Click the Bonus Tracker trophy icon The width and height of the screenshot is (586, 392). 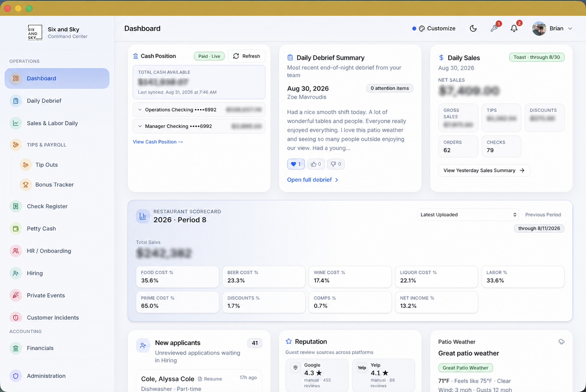pyautogui.click(x=26, y=185)
